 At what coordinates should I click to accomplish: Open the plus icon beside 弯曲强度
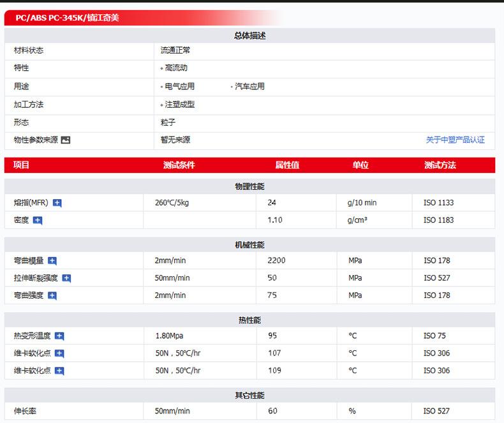click(52, 295)
